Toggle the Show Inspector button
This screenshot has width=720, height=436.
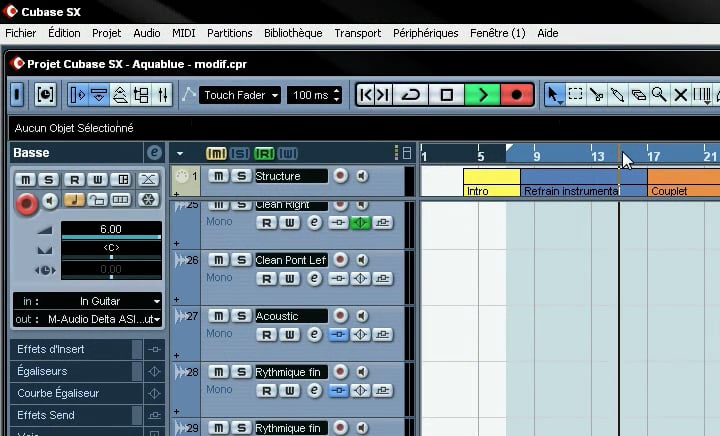pos(78,95)
